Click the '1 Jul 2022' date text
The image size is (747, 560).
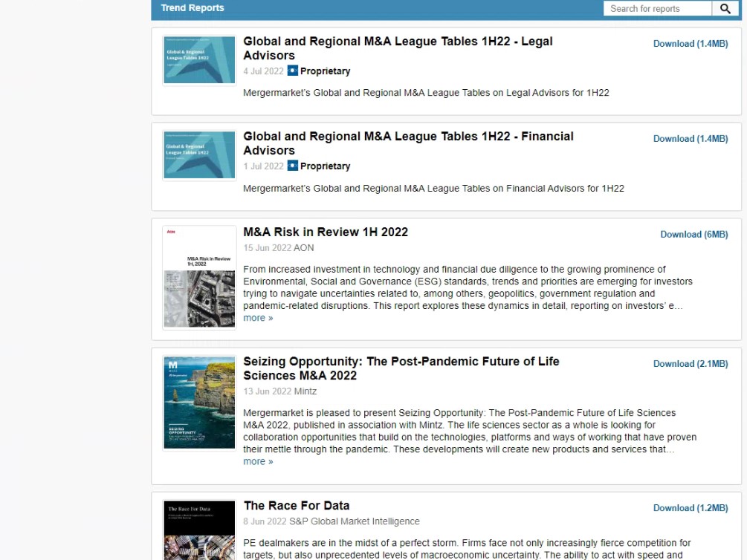263,166
